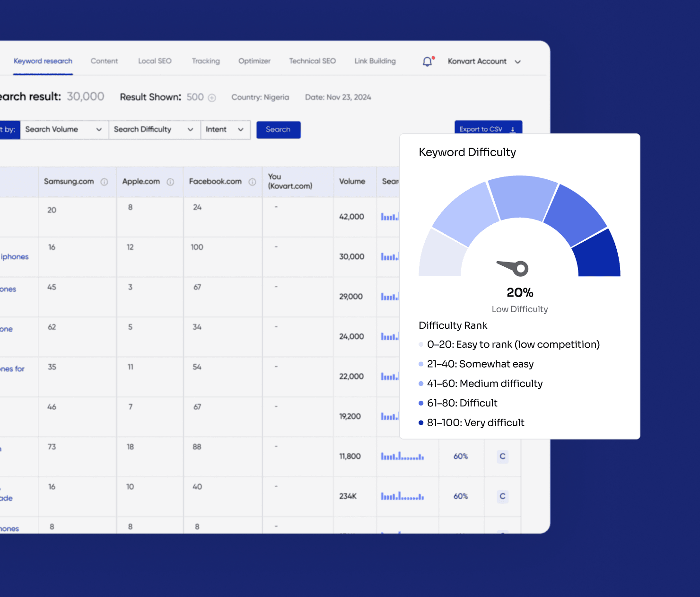The image size is (700, 597).
Task: Click info icon next to Samsung.com
Action: tap(104, 182)
